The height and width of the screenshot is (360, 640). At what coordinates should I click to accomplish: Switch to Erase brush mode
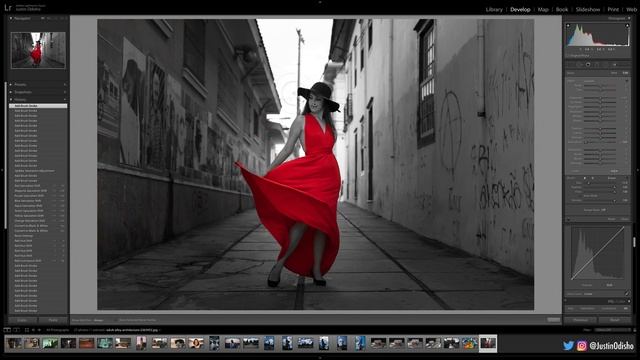tap(611, 178)
